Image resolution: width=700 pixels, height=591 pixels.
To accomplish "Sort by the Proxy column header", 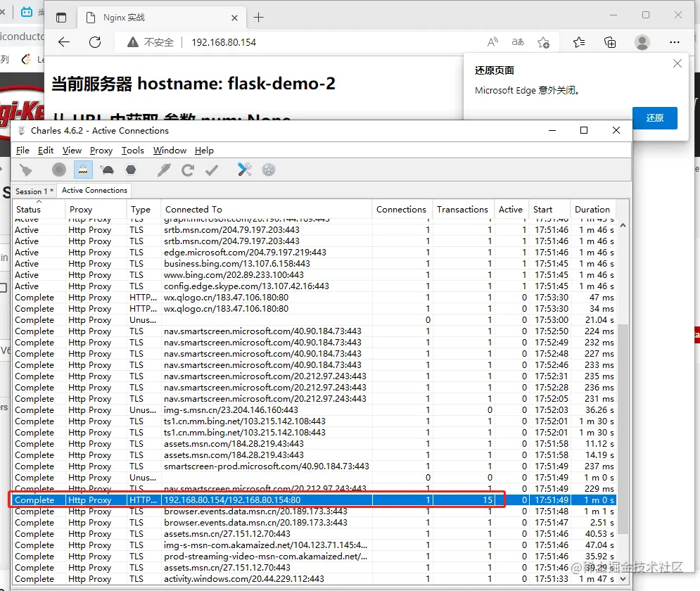I will [x=96, y=210].
